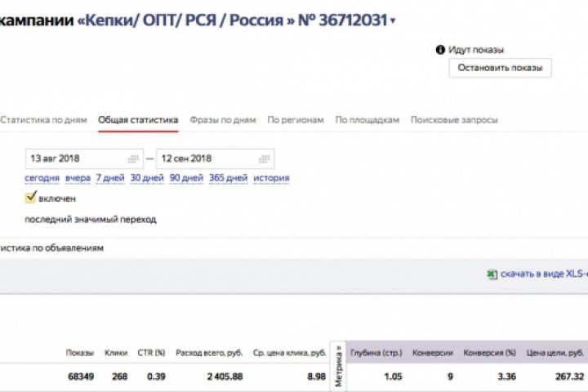
Task: Open the 'Фразы по дням' tab
Action: [223, 120]
